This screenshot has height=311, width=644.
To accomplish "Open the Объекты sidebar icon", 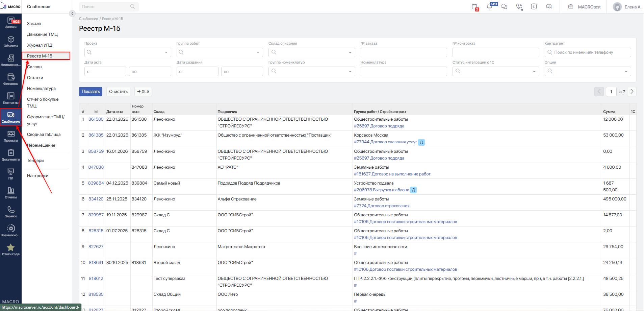I will [11, 42].
